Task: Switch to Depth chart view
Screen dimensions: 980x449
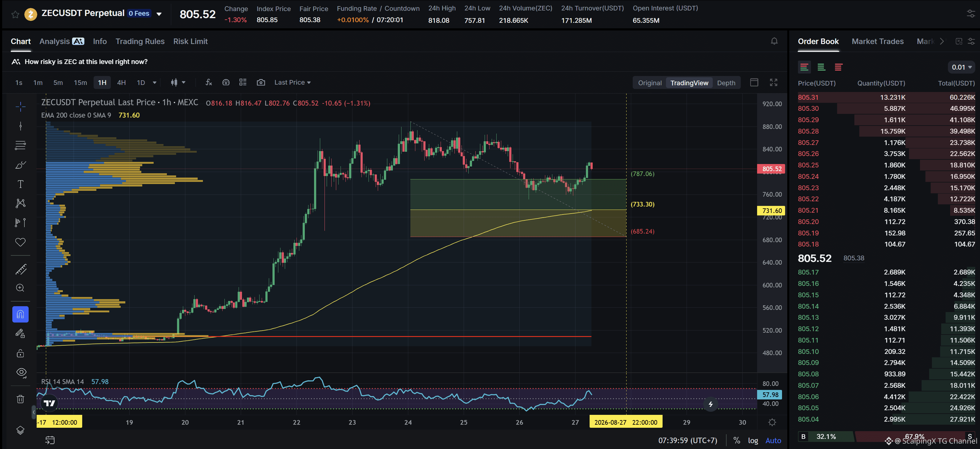Action: pos(726,82)
